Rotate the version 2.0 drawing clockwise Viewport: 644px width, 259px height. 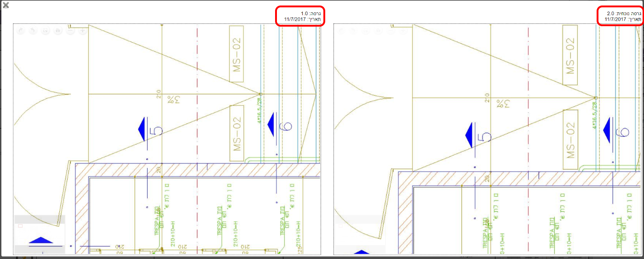(341, 31)
